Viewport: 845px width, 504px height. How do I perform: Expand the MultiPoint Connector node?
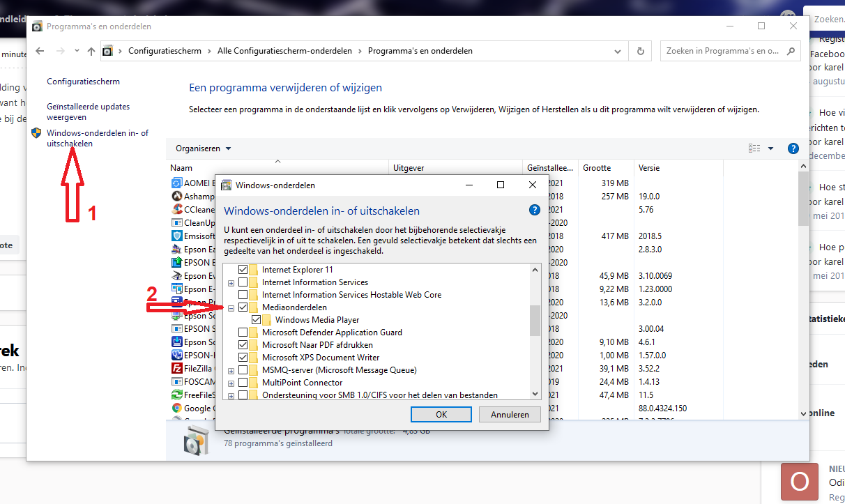[231, 383]
